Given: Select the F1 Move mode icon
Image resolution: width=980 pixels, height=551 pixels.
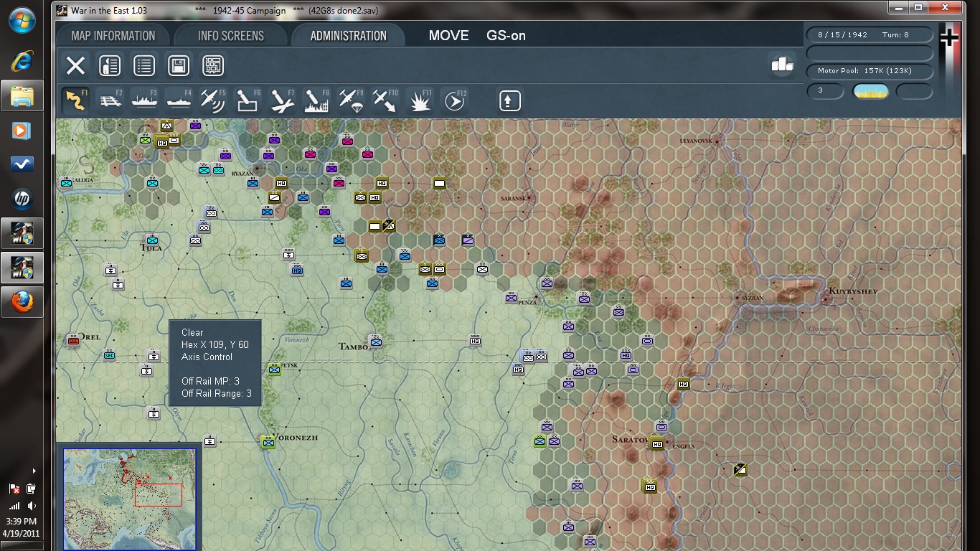Looking at the screenshot, I should (x=75, y=100).
